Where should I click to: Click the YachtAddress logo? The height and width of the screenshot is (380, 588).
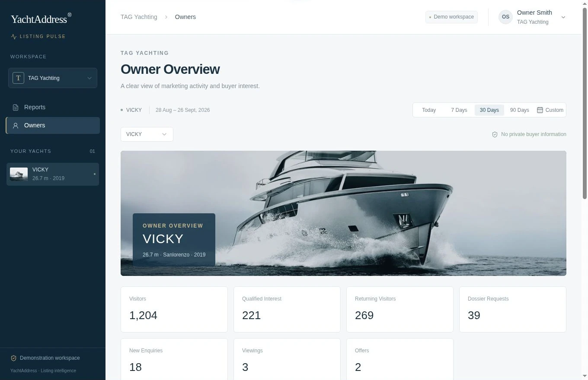[41, 19]
